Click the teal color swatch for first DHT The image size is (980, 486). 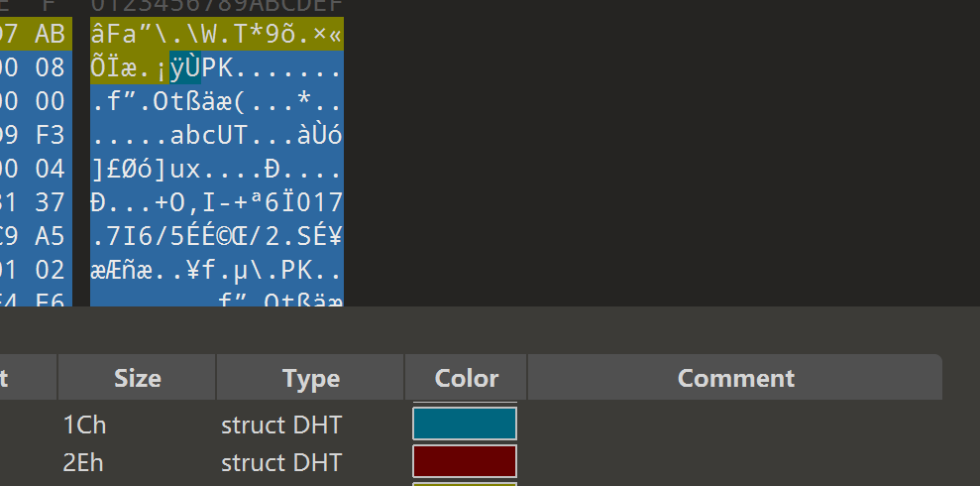pyautogui.click(x=464, y=425)
